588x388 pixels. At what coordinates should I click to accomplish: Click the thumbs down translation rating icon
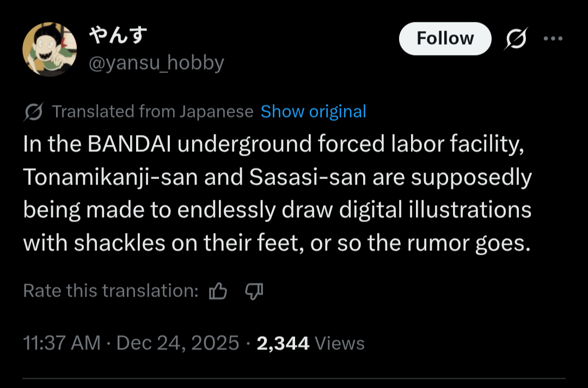tap(254, 292)
